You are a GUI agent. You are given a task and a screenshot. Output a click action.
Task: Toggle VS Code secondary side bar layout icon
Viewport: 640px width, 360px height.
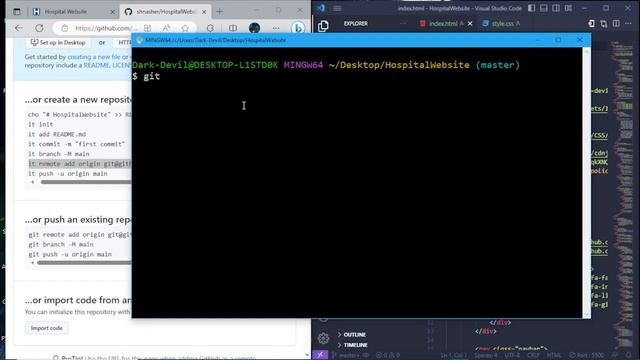coord(556,8)
